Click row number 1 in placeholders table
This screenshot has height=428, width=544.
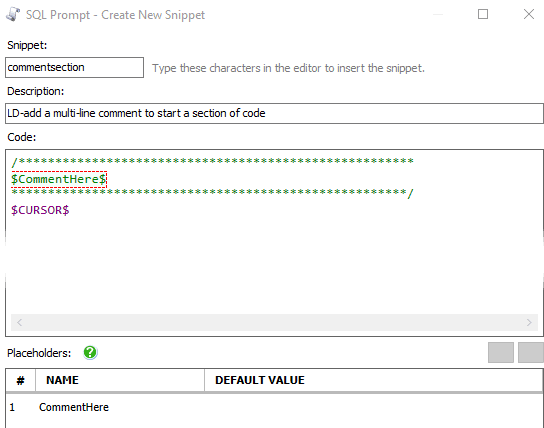tap(12, 407)
